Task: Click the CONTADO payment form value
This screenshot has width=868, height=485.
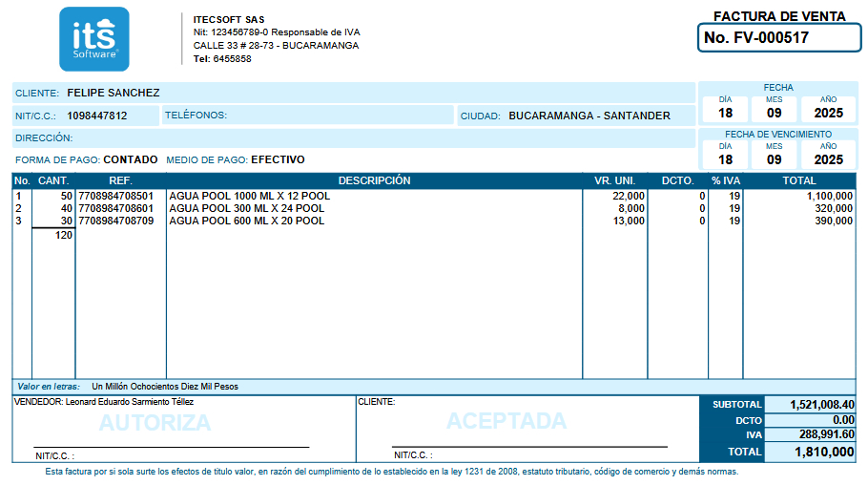Action: coord(130,159)
